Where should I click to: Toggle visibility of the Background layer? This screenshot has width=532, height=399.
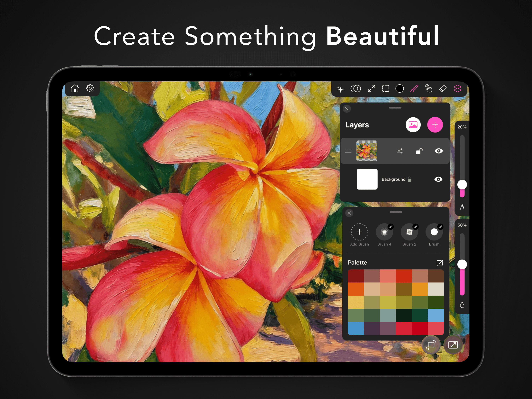pos(438,179)
